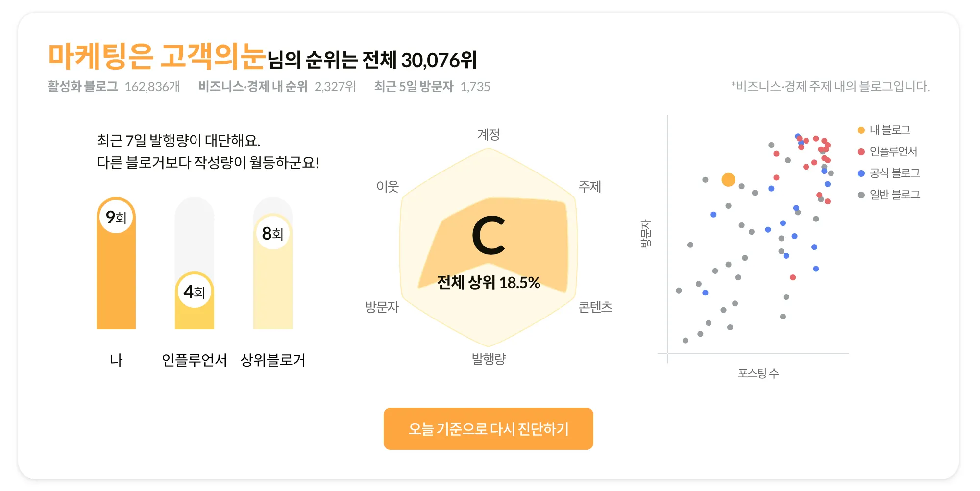Click the 마케팅은 고객의눈 blog name

(157, 57)
